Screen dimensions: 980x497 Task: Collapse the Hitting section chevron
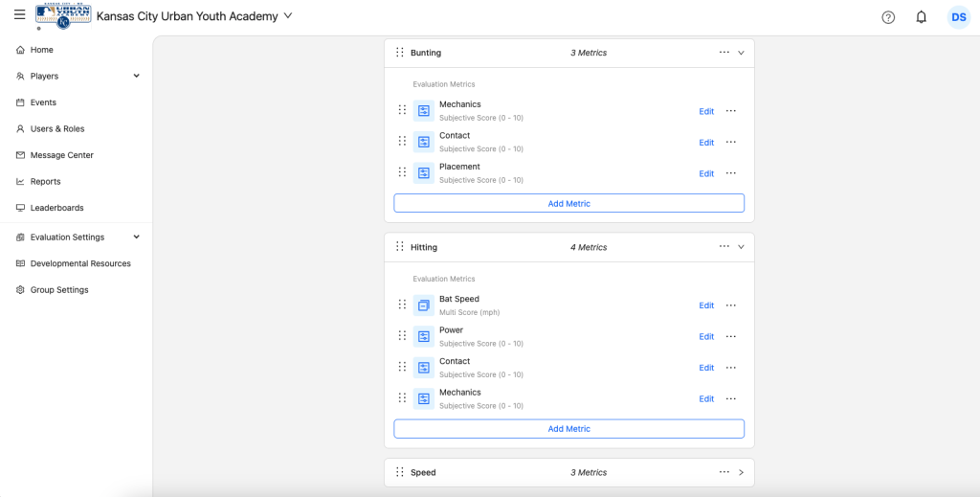click(x=741, y=247)
